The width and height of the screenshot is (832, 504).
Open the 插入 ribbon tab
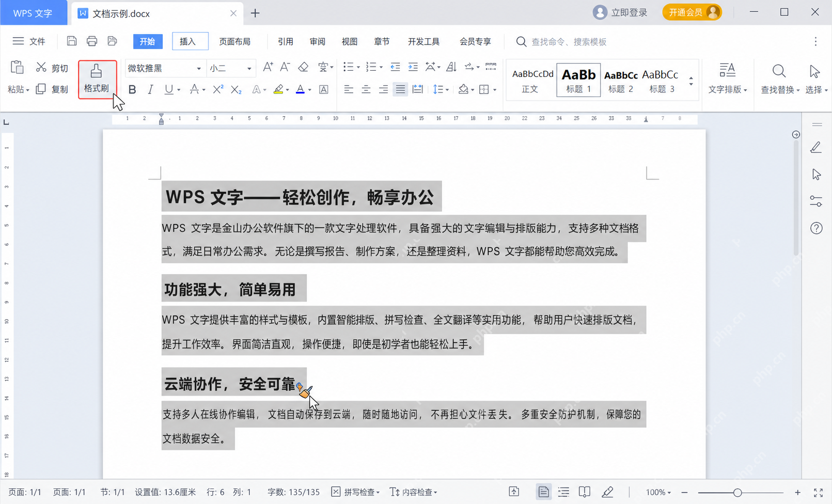190,41
